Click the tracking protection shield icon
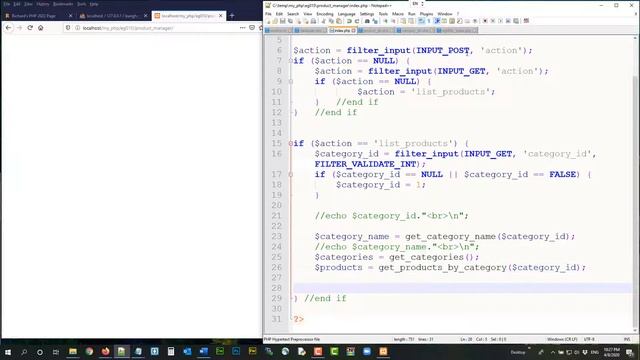 pyautogui.click(x=68, y=28)
